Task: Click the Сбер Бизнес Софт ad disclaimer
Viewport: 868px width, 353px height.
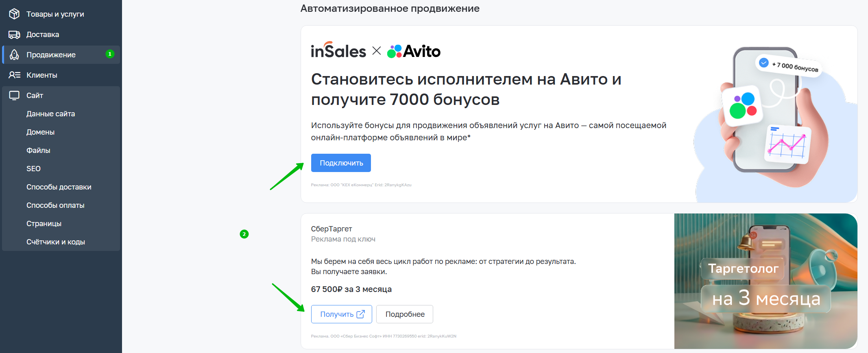Action: point(384,336)
